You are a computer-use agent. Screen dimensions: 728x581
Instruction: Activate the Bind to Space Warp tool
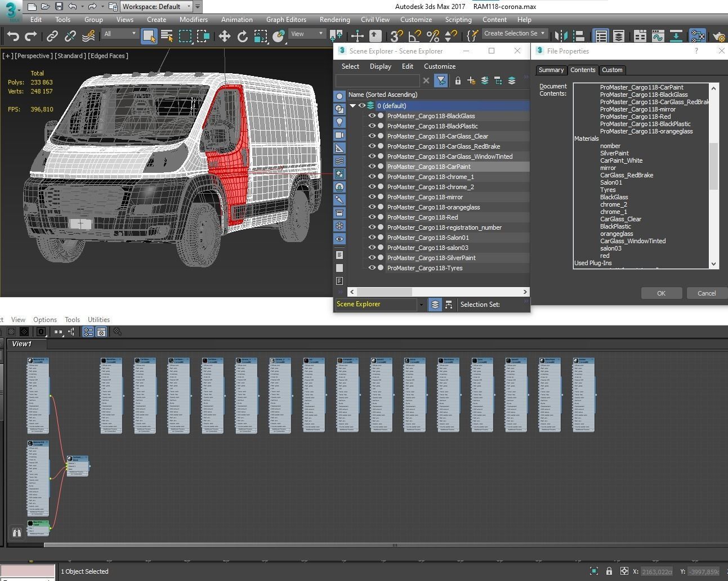[x=88, y=36]
